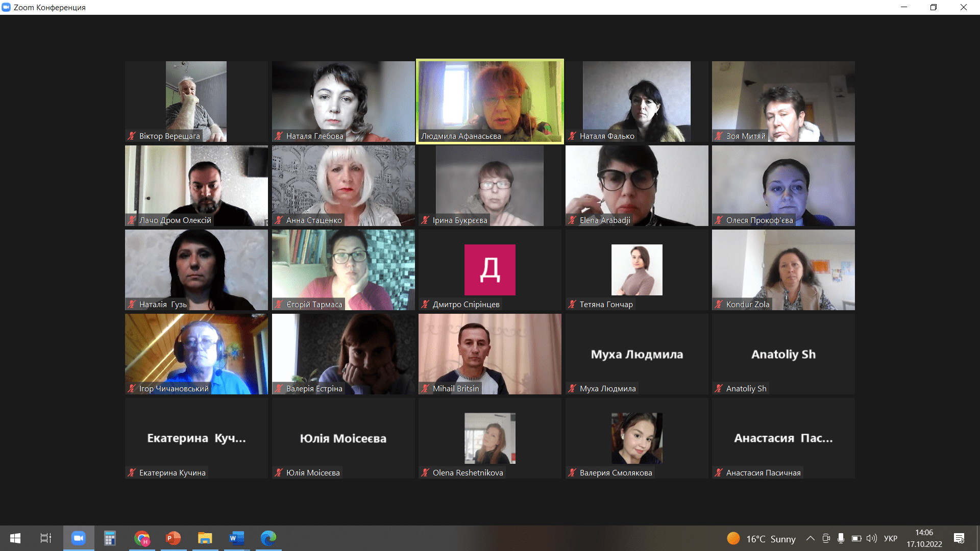The image size is (980, 551).
Task: Click the Task View icon
Action: (46, 538)
